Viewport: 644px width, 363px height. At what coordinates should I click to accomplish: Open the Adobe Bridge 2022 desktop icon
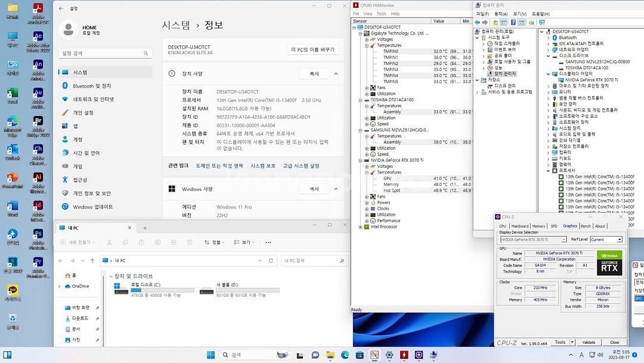[x=38, y=125]
